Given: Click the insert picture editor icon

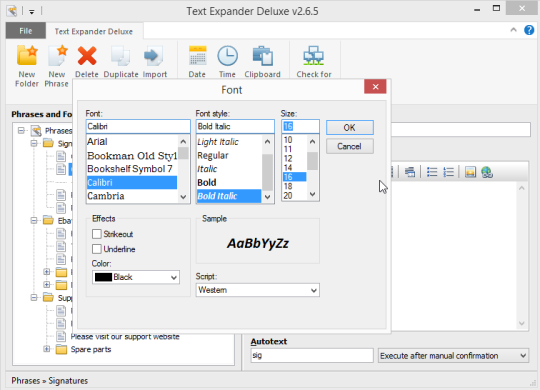Looking at the screenshot, I should [x=470, y=172].
